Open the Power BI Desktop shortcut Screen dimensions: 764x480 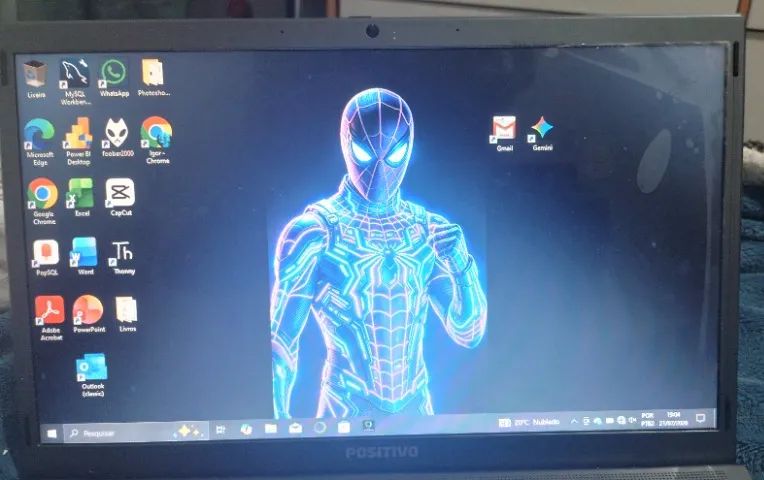point(78,141)
